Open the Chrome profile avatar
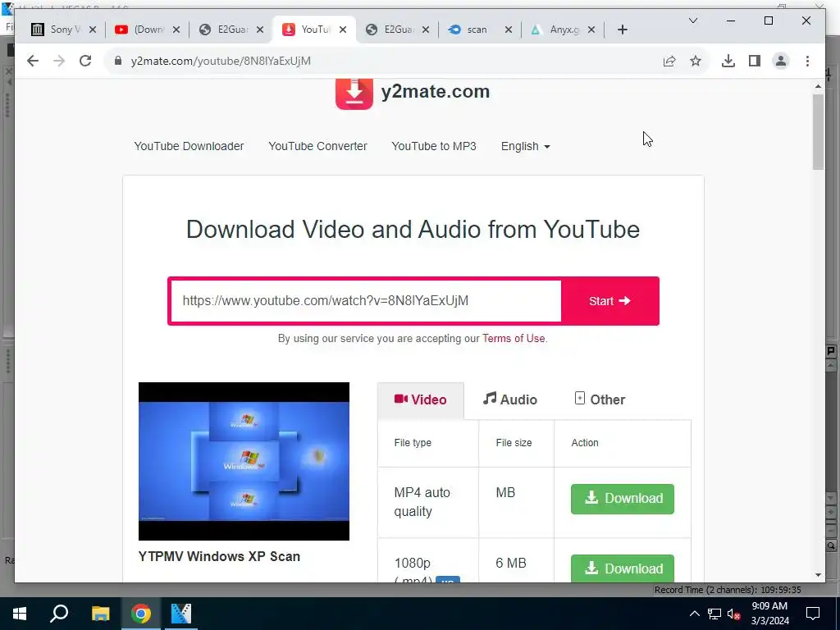This screenshot has height=630, width=840. point(781,61)
